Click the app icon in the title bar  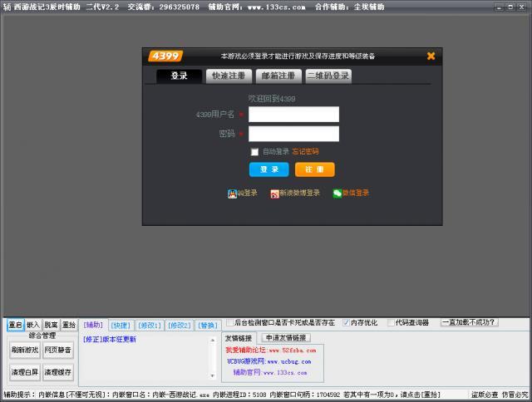coord(7,7)
